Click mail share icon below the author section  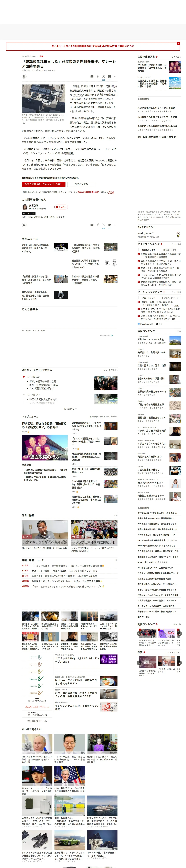(x=92, y=225)
